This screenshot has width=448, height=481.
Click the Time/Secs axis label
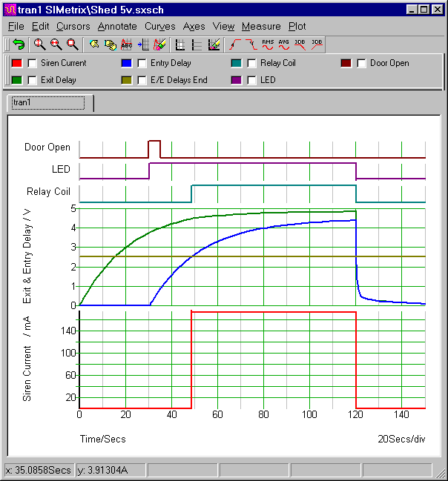[103, 439]
